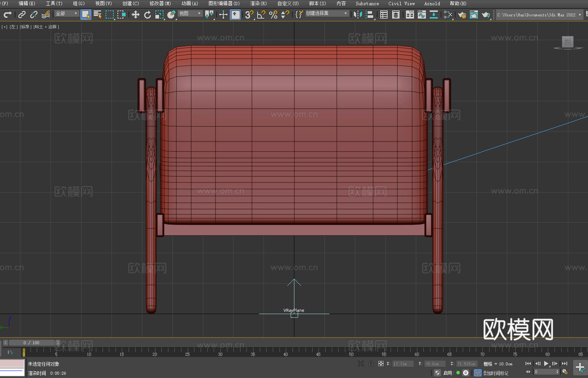Open the 修改器(M) menu
This screenshot has height=378, width=588.
[160, 3]
